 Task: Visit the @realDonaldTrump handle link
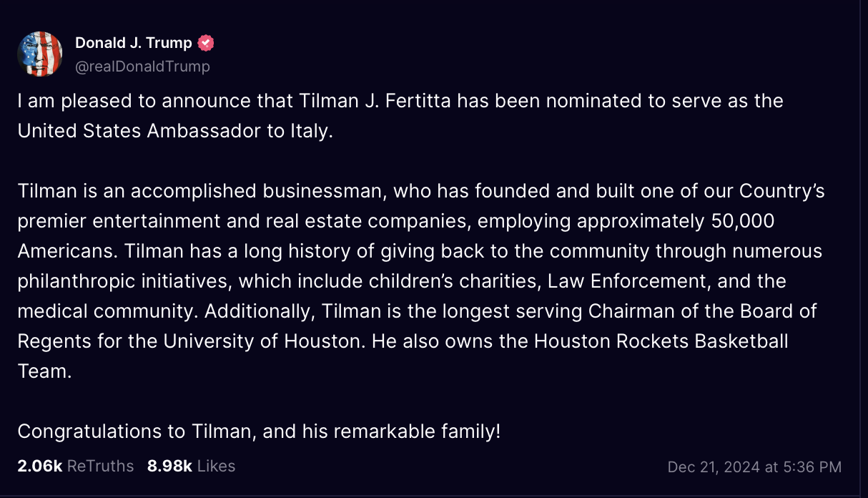143,67
